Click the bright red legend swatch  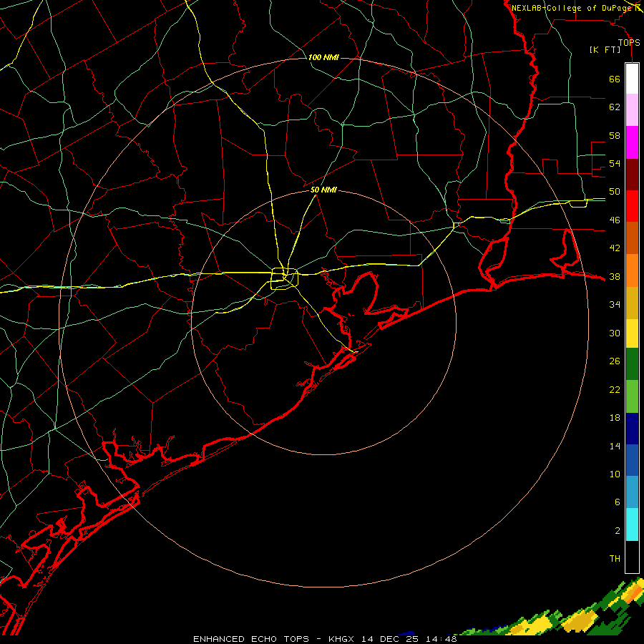click(632, 206)
